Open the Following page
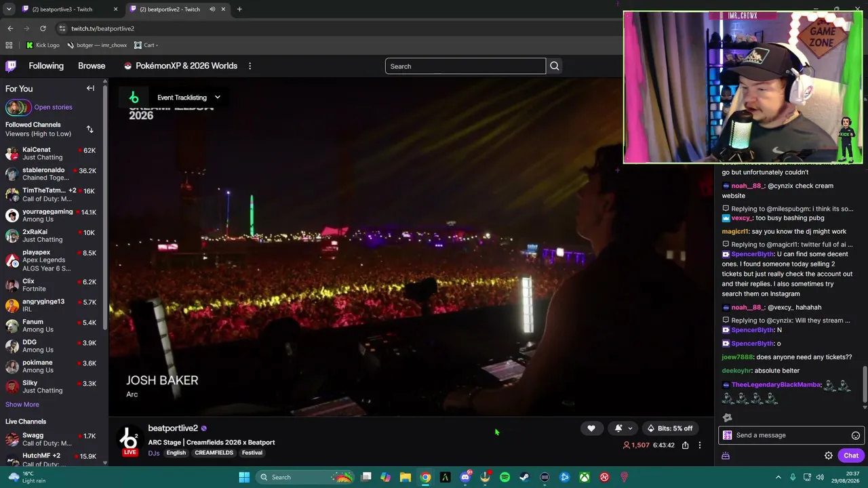The height and width of the screenshot is (488, 868). point(46,66)
